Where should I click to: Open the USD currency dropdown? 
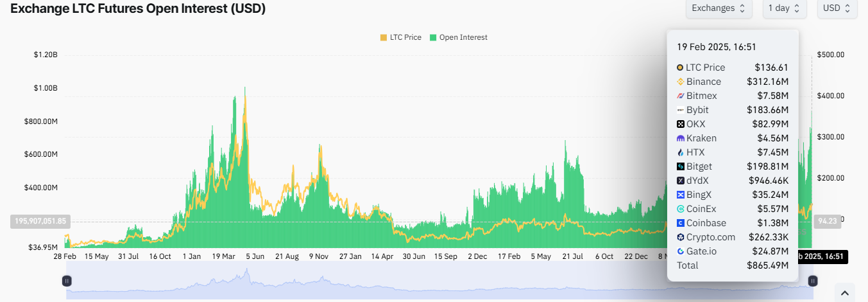tap(837, 8)
